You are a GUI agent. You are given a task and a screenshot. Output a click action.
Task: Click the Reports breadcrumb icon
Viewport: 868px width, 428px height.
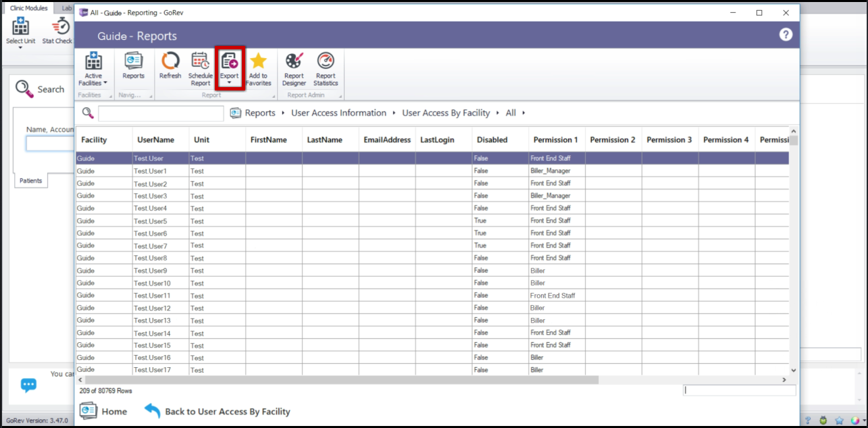236,113
